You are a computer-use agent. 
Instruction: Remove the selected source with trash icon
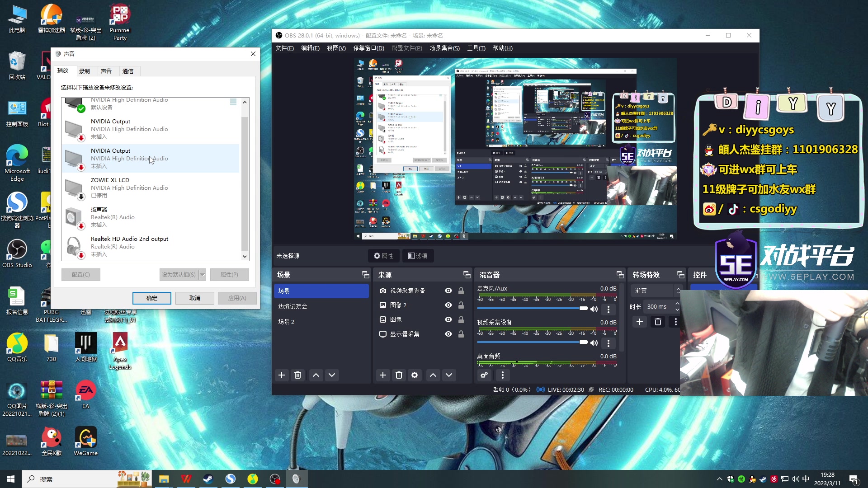399,375
